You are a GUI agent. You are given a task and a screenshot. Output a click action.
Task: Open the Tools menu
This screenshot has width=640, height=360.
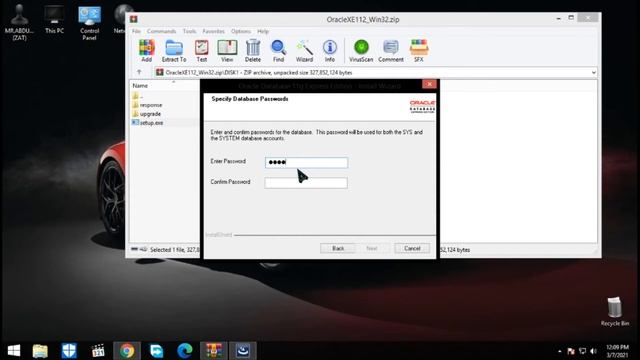189,31
